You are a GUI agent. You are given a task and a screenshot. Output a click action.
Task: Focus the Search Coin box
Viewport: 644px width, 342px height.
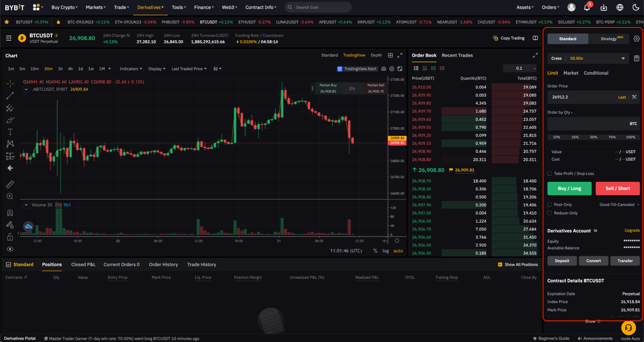(318, 7)
